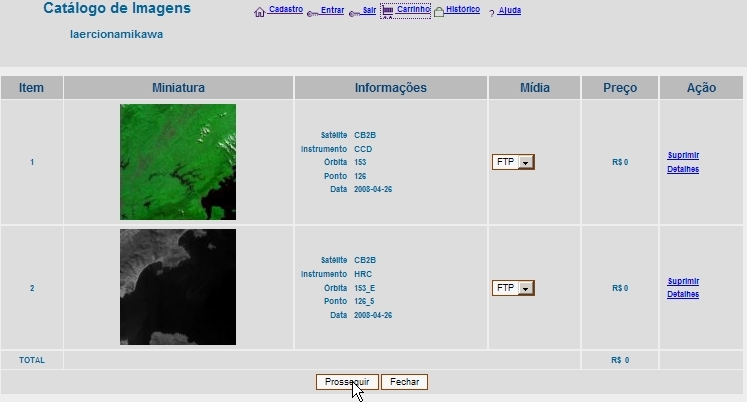This screenshot has height=402, width=747.
Task: Open the Cadastro link
Action: coord(286,9)
